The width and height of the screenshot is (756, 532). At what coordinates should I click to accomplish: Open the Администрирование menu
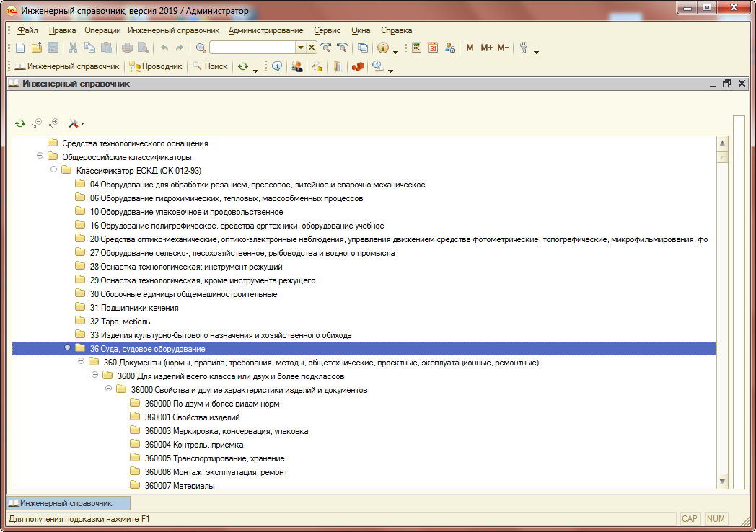coord(265,30)
